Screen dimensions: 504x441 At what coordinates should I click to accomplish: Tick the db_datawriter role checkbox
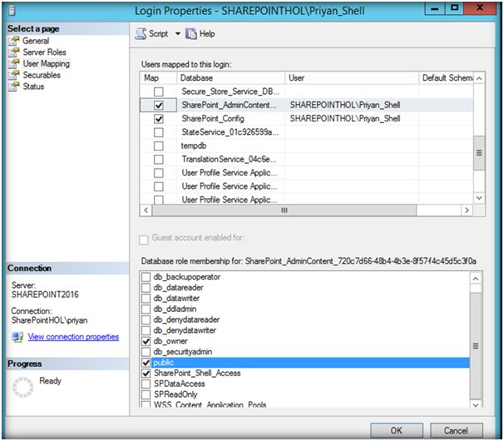pyautogui.click(x=146, y=298)
